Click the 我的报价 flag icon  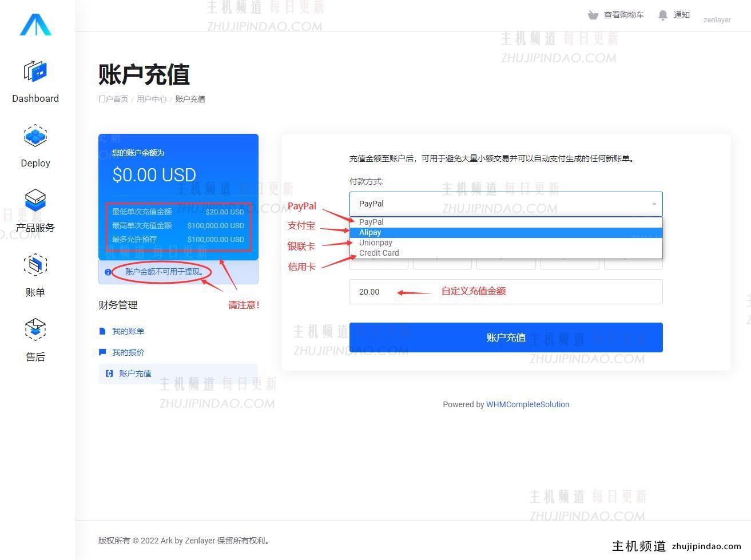coord(102,352)
